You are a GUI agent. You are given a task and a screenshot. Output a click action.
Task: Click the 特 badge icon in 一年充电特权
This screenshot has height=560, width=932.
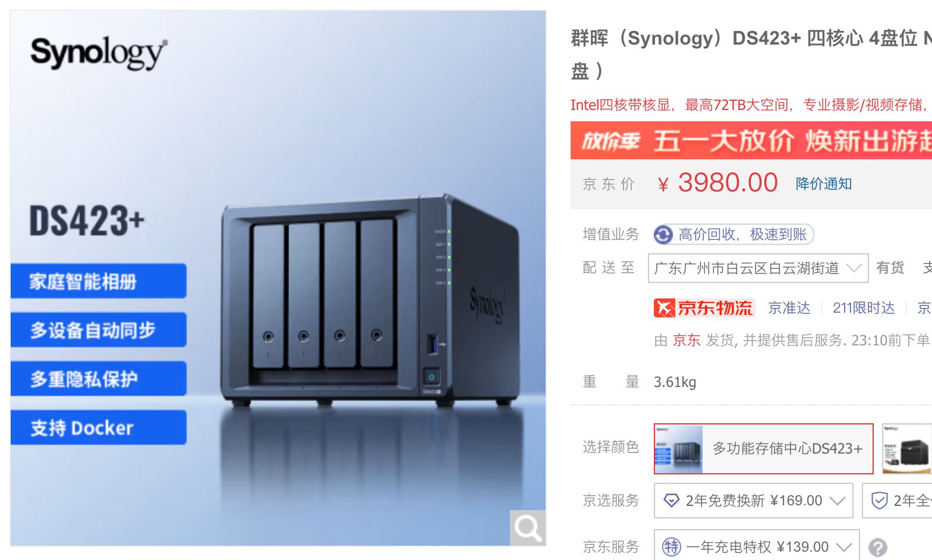672,546
